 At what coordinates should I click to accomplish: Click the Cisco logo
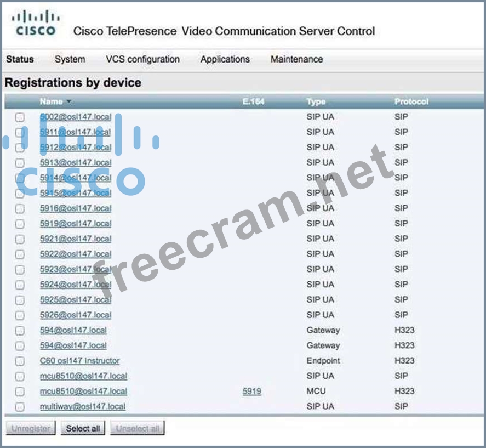tap(36, 24)
